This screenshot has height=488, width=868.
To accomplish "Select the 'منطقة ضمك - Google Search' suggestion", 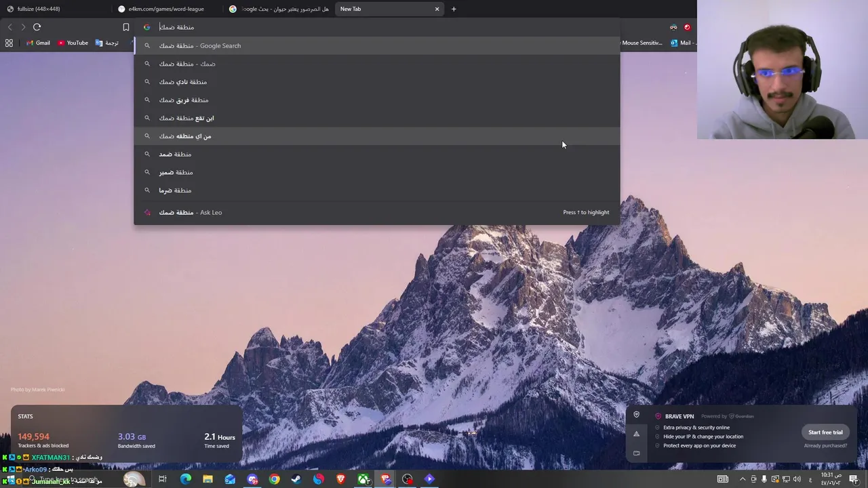I will tap(377, 45).
